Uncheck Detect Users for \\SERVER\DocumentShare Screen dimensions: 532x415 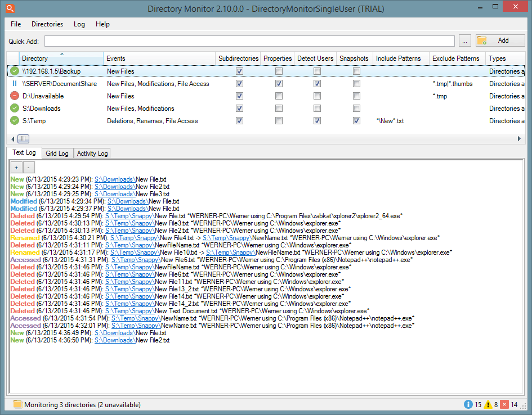tap(317, 84)
